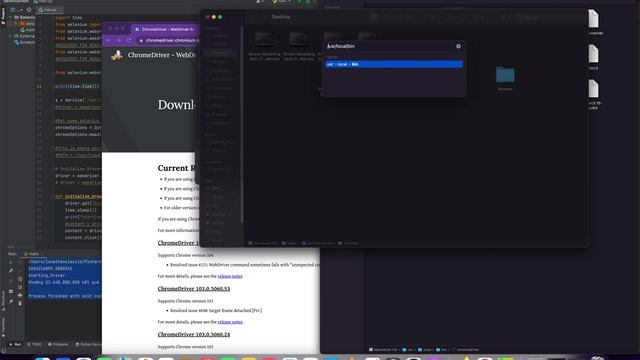Clear the Go to Folder field with X button
The width and height of the screenshot is (640, 360).
(x=458, y=46)
